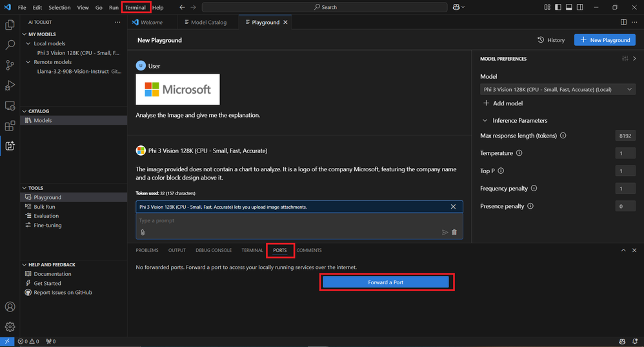Open Run and Debug view icon

(10, 85)
